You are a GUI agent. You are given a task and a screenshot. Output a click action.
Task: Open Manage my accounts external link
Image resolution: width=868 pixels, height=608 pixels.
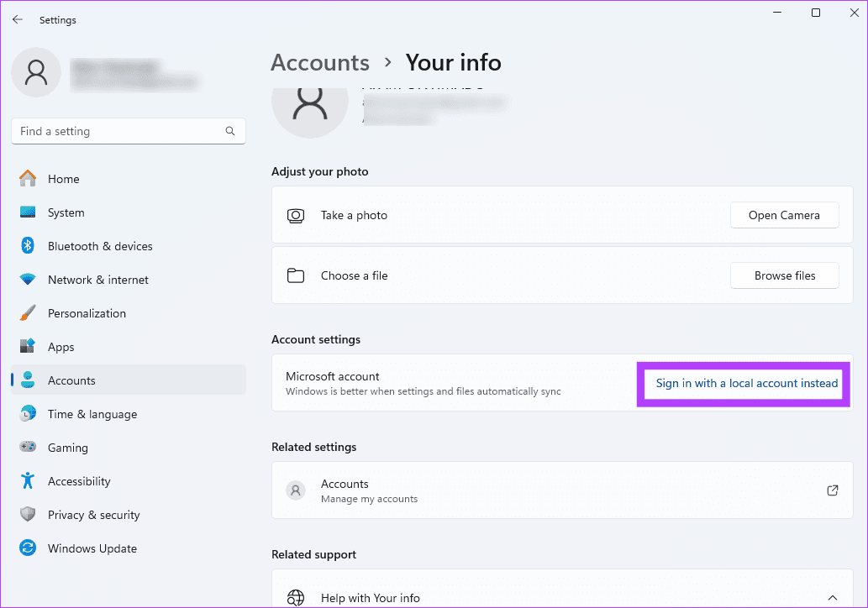coord(832,490)
